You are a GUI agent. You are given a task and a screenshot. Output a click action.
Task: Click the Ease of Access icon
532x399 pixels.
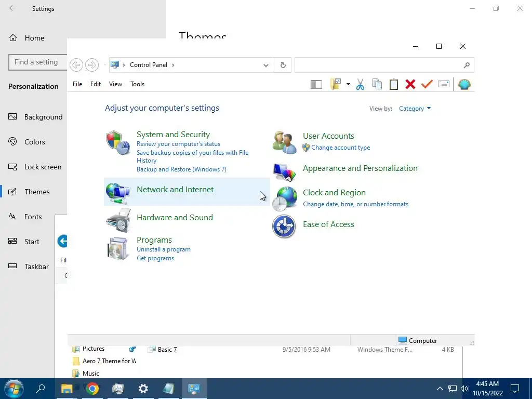point(284,227)
